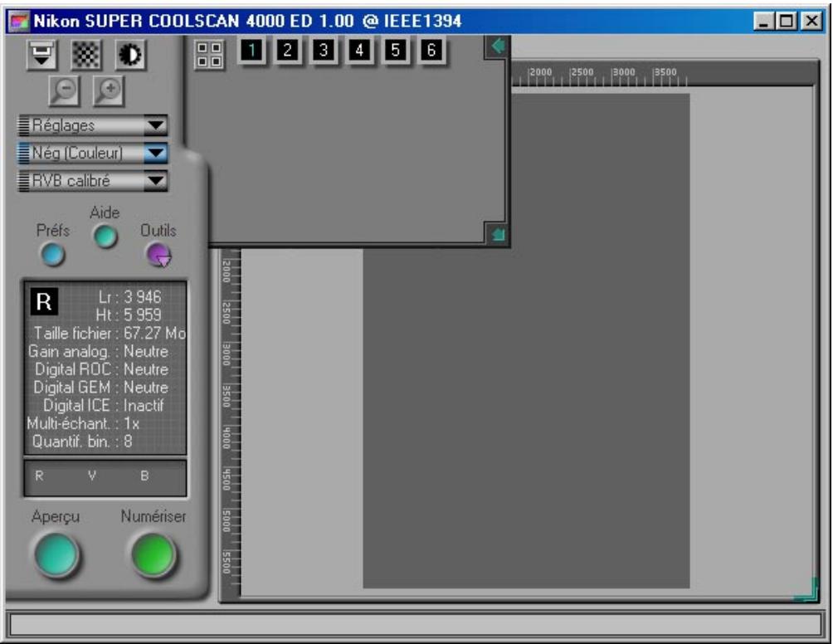Close the Nikon Scan window
Screen dimensions: 833x644
click(811, 22)
